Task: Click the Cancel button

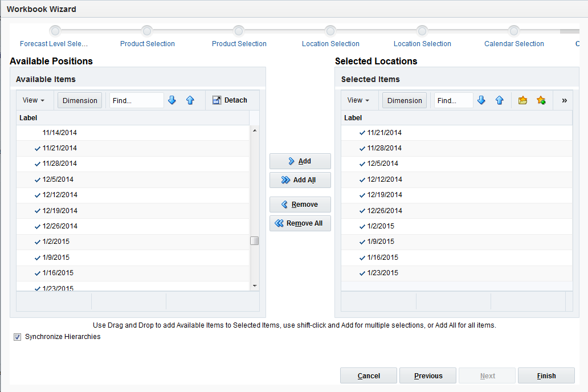Action: tap(369, 375)
